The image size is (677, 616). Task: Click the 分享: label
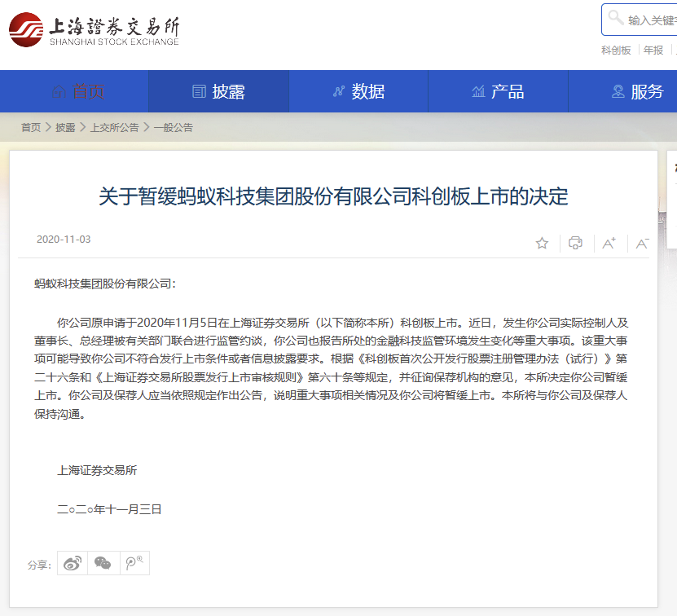pos(39,565)
